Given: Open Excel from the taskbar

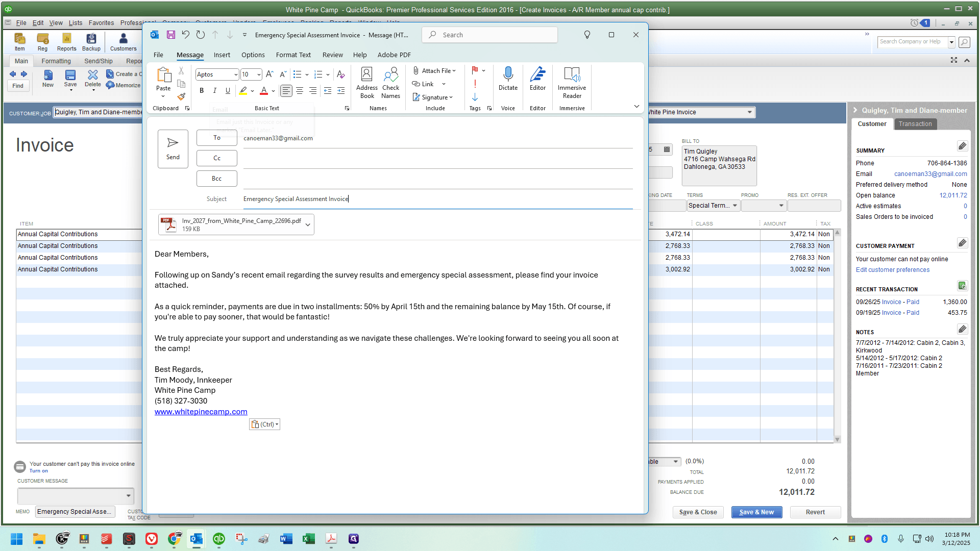Looking at the screenshot, I should pyautogui.click(x=308, y=539).
